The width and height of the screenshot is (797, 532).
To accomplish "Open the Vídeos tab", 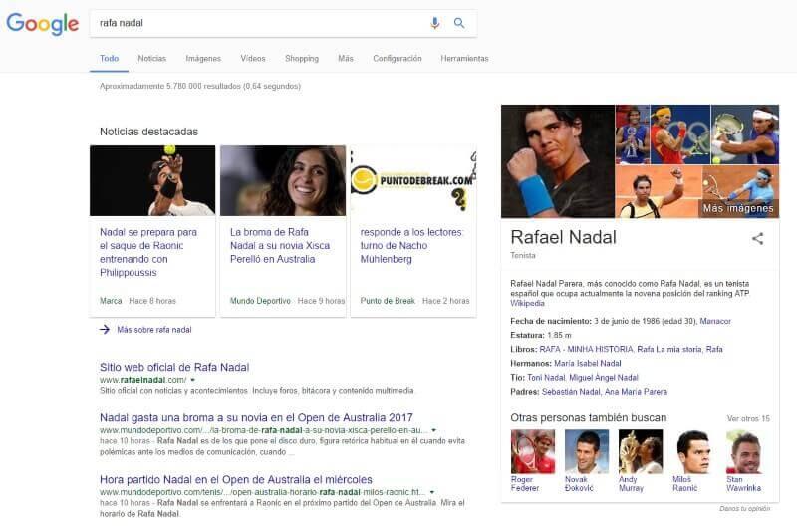I will point(253,59).
